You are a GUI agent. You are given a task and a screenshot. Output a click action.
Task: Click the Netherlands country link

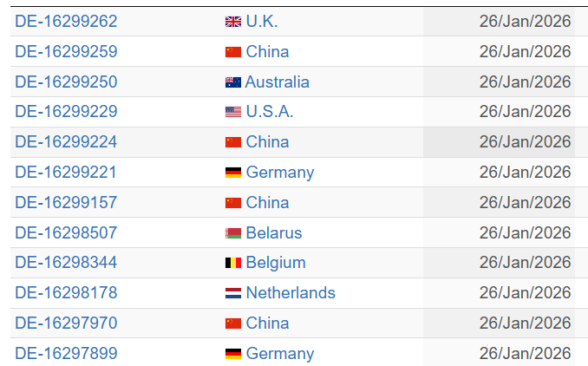(x=291, y=293)
